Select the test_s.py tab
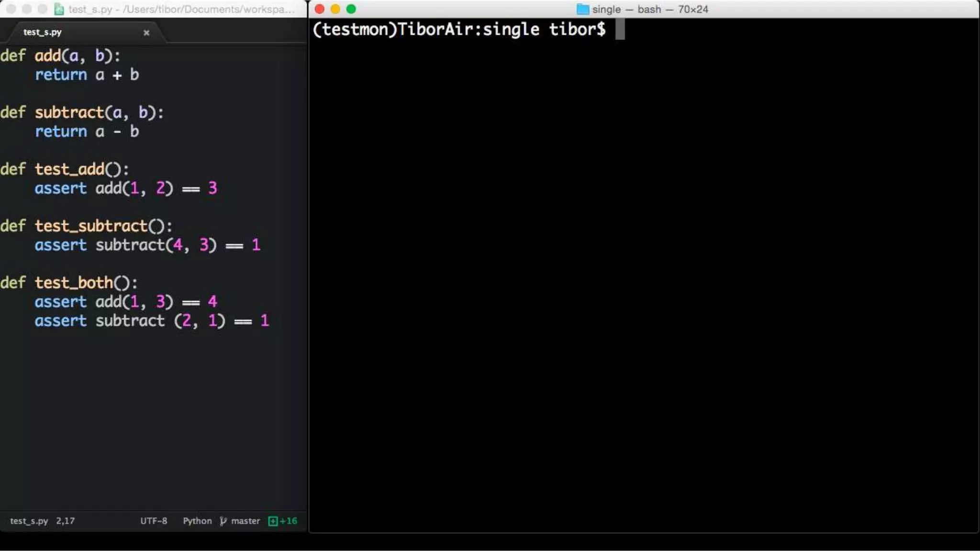Screen dimensions: 980x551 point(43,33)
